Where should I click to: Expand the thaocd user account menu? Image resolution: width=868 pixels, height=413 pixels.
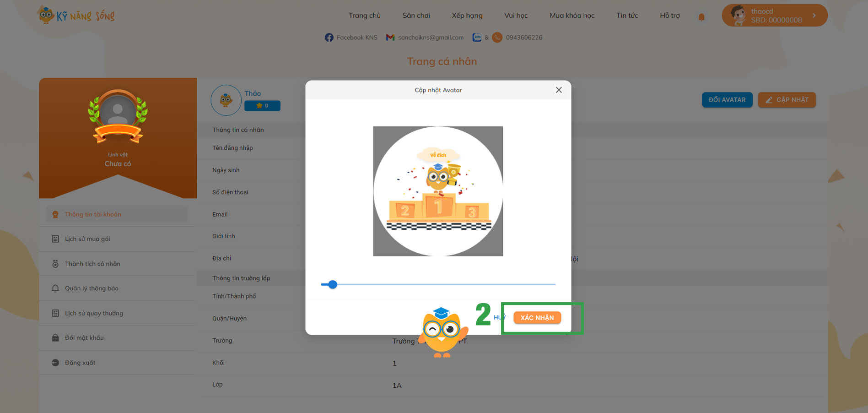click(x=774, y=16)
